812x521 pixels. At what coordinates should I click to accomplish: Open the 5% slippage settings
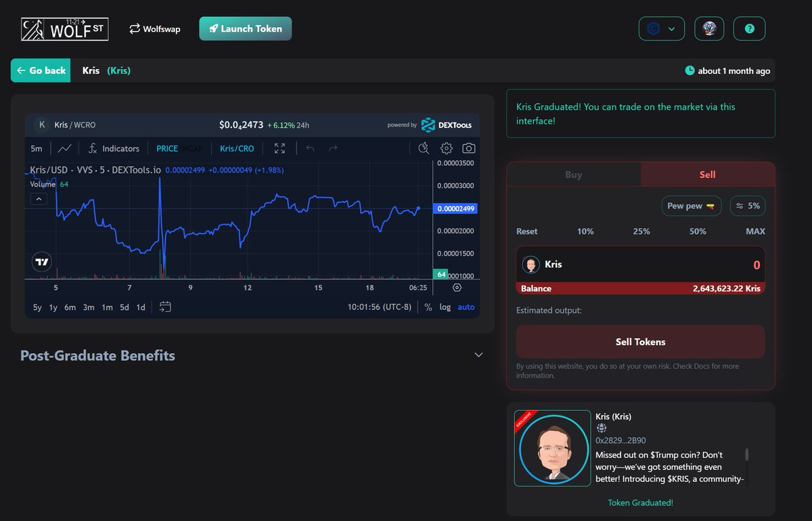748,206
